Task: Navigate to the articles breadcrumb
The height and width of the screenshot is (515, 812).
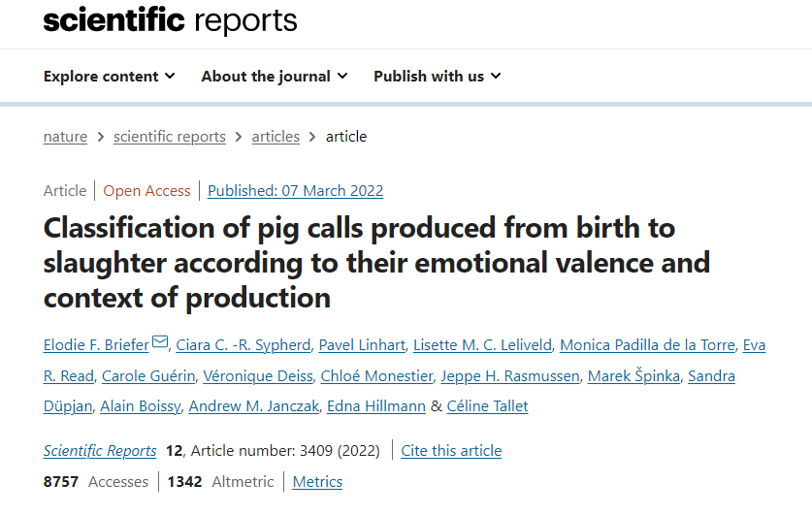Action: 276,137
